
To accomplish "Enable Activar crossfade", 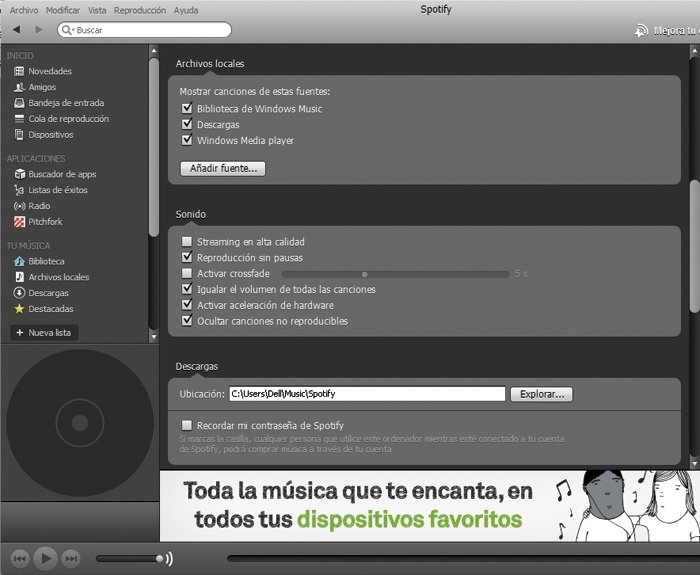I will 187,273.
